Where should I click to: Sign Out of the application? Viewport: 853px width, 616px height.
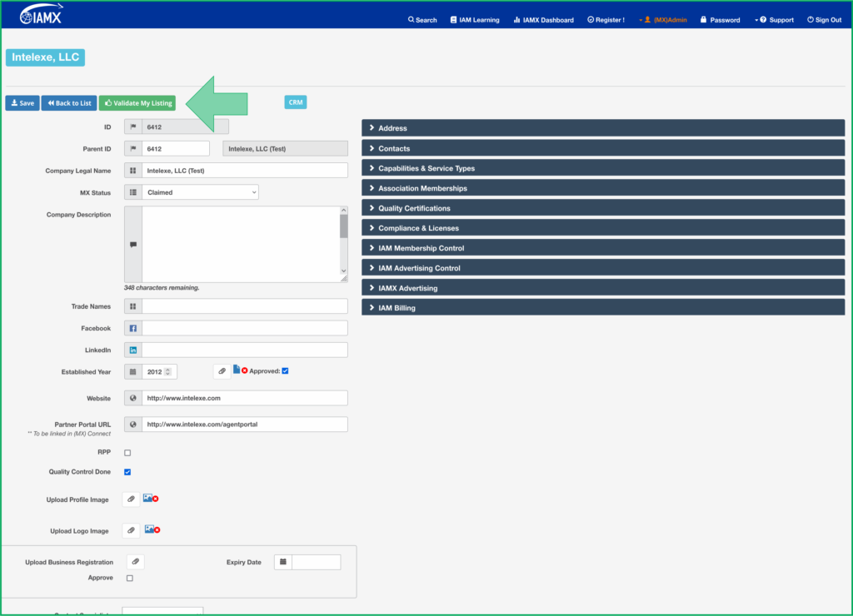pos(824,20)
